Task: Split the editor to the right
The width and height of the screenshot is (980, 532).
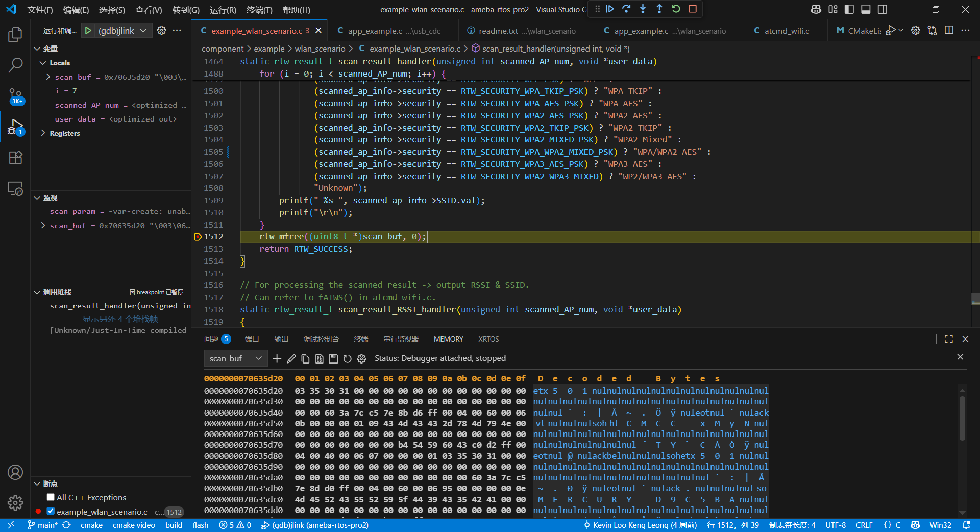Action: click(x=949, y=31)
